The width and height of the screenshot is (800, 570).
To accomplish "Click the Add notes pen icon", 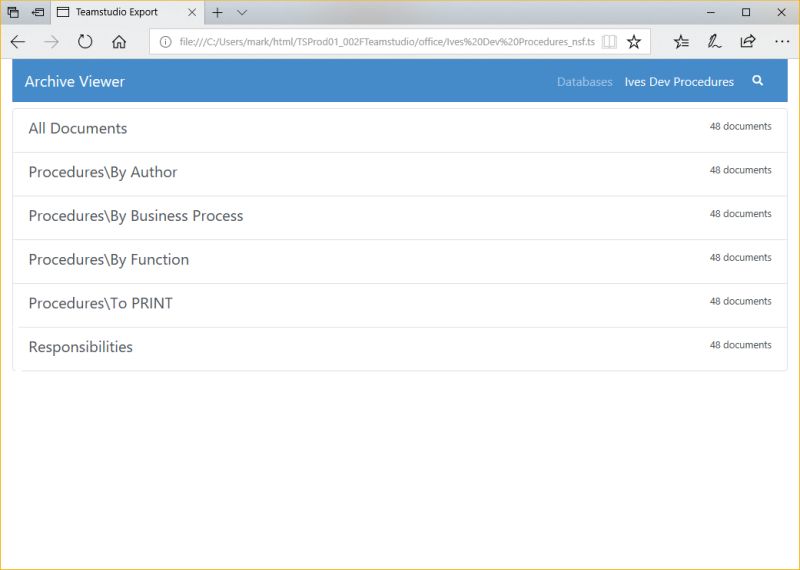I will coord(714,42).
